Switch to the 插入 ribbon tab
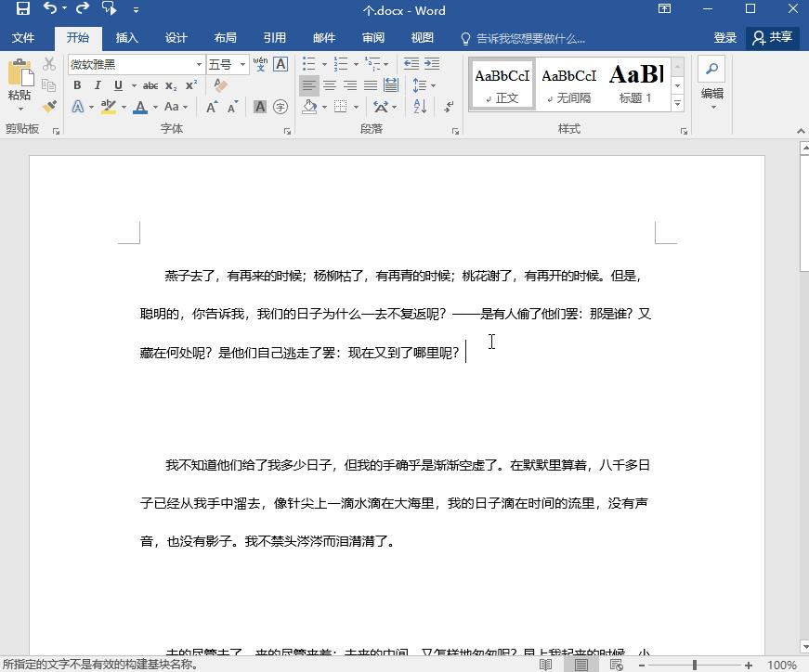This screenshot has height=672, width=809. pos(126,38)
